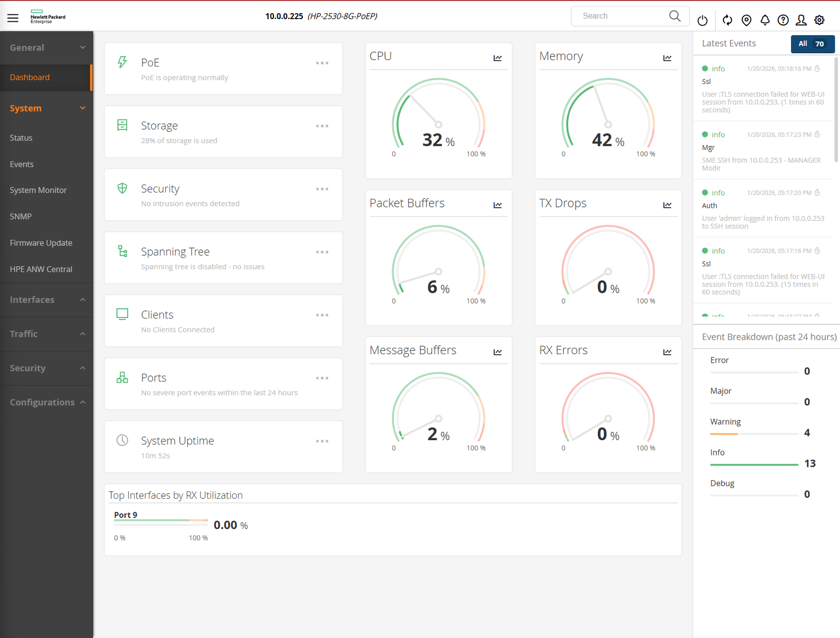The width and height of the screenshot is (840, 638).
Task: Click into the Search input field
Action: [x=621, y=16]
